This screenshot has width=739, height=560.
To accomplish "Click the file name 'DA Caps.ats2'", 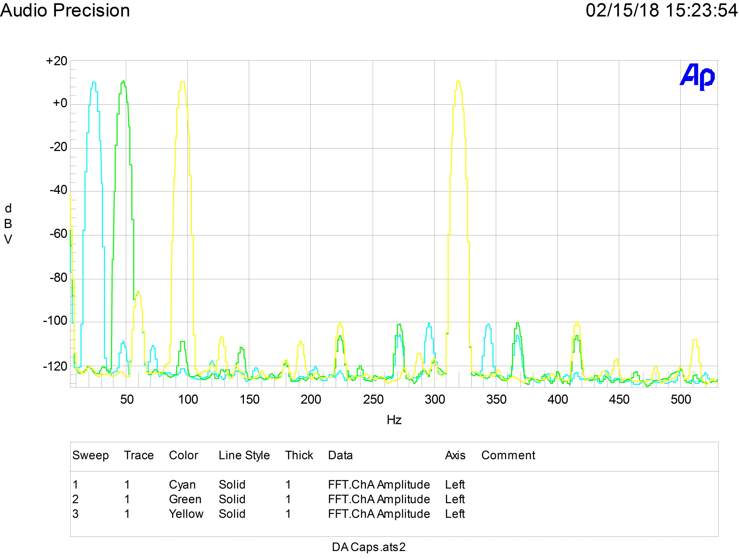I will [368, 547].
